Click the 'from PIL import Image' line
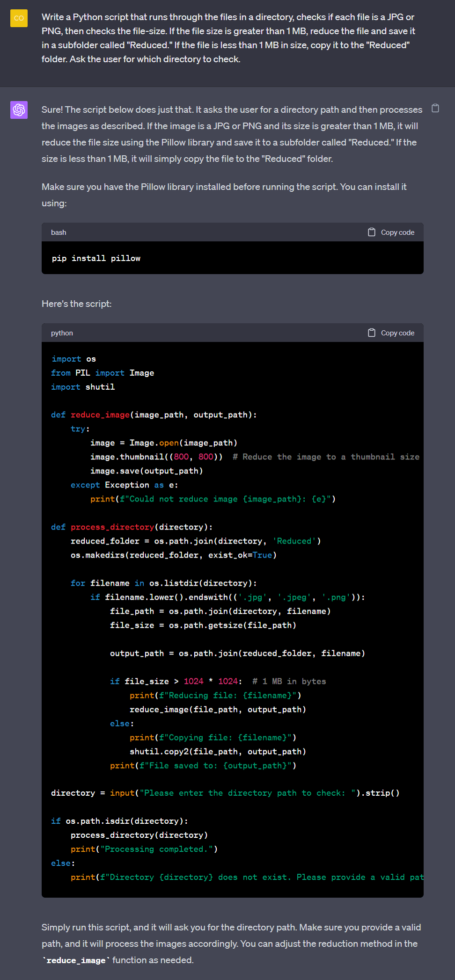The width and height of the screenshot is (455, 980). click(103, 373)
